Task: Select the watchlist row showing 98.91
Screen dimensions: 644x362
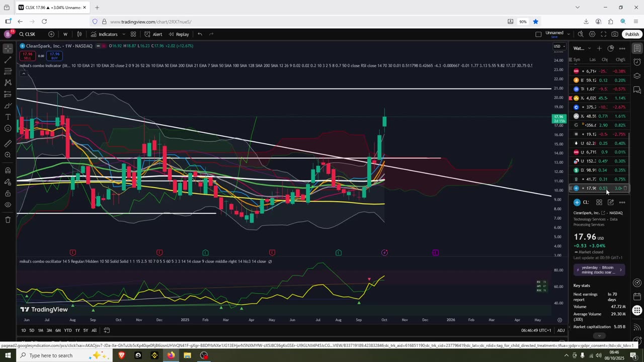Action: coord(599,170)
